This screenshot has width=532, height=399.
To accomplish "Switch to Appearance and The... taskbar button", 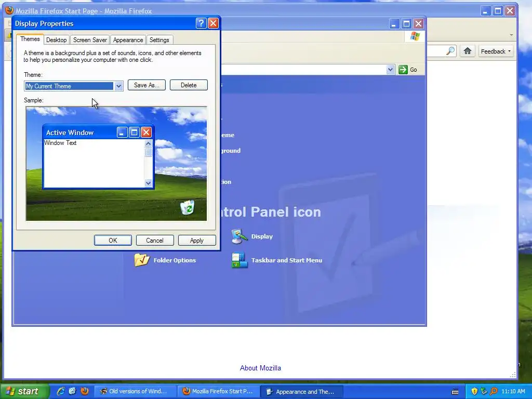I will coord(301,392).
